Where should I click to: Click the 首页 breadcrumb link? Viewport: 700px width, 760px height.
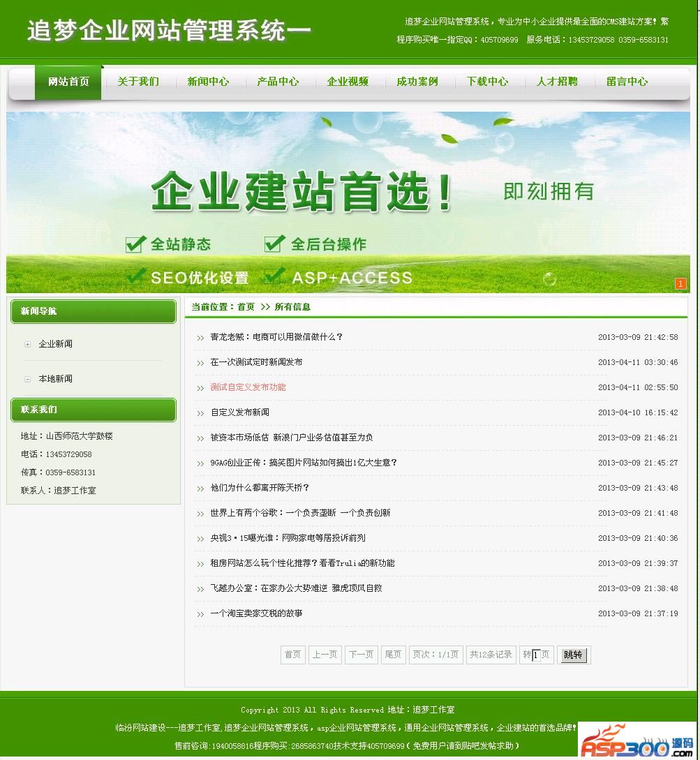point(246,307)
